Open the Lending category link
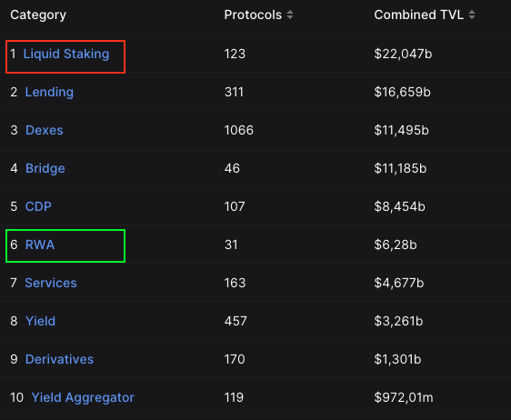This screenshot has height=420, width=511. 49,92
